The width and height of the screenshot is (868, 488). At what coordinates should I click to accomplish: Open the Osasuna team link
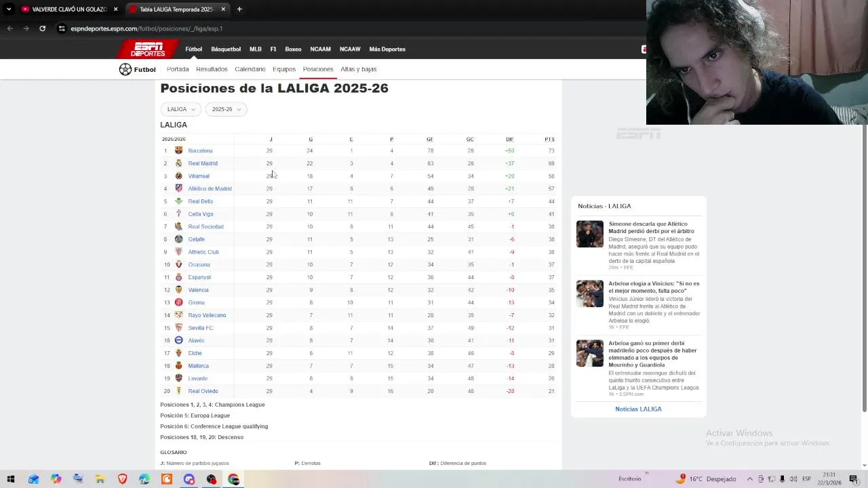click(199, 264)
